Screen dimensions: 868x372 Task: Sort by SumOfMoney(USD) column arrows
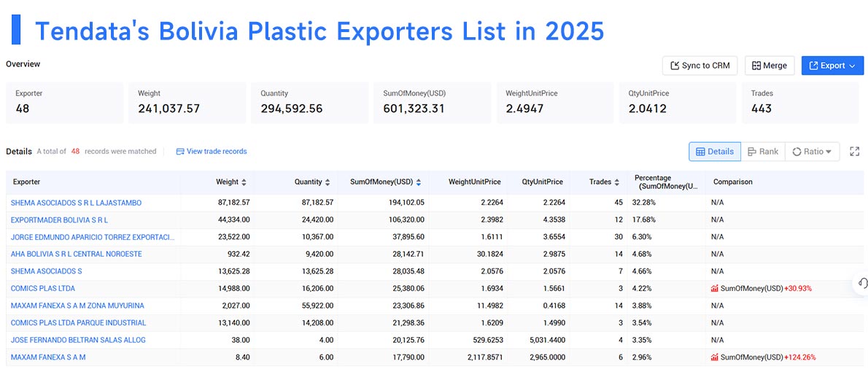click(419, 182)
